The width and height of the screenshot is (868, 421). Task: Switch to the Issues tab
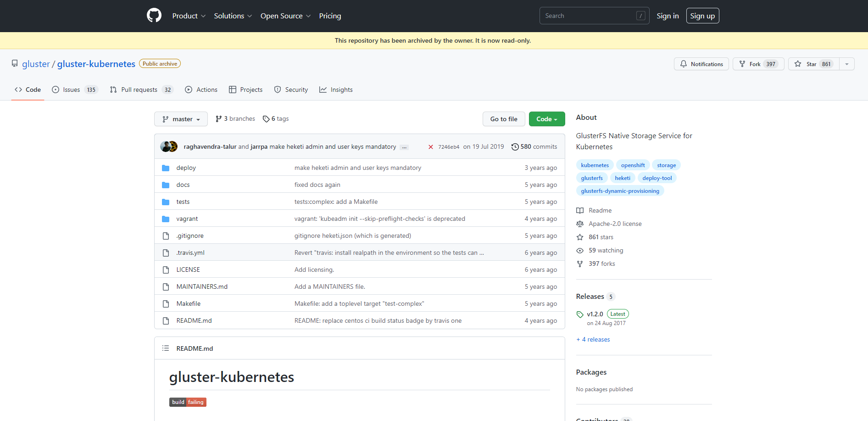pos(74,90)
